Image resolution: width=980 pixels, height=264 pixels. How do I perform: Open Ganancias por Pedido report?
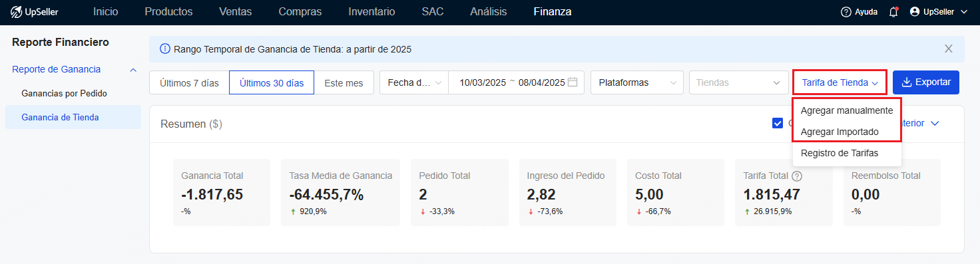tap(65, 93)
